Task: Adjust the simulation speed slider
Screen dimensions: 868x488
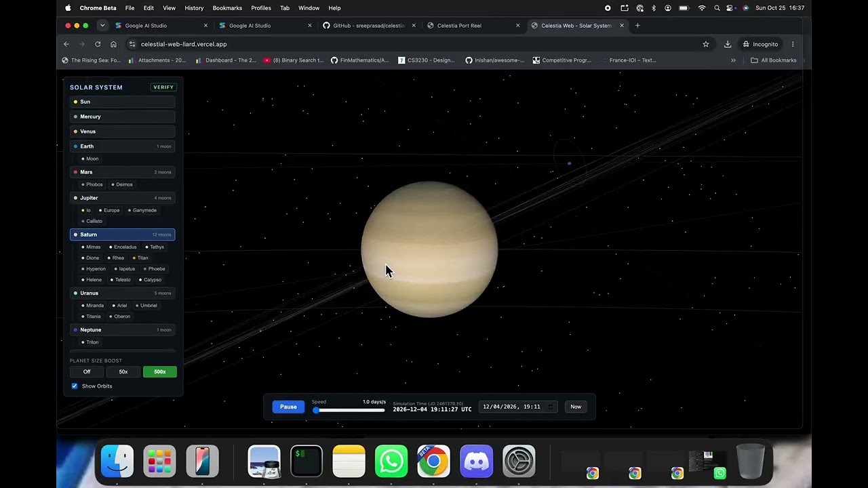Action: point(349,410)
